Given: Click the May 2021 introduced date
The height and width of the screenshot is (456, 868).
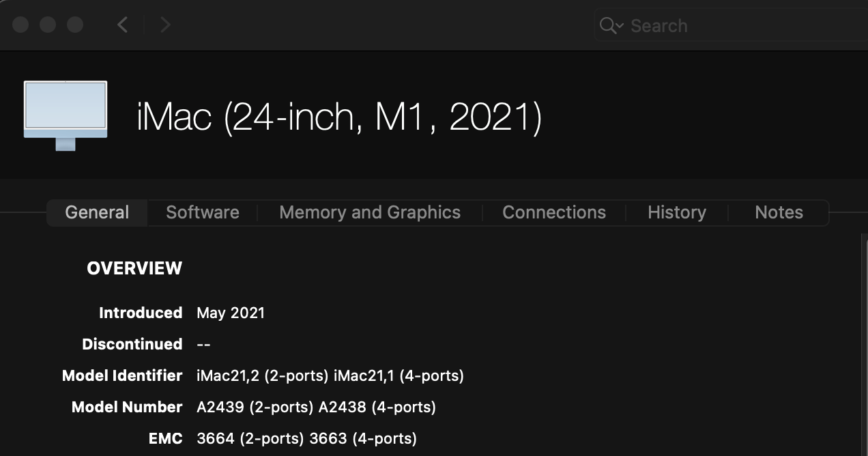Looking at the screenshot, I should (x=231, y=313).
